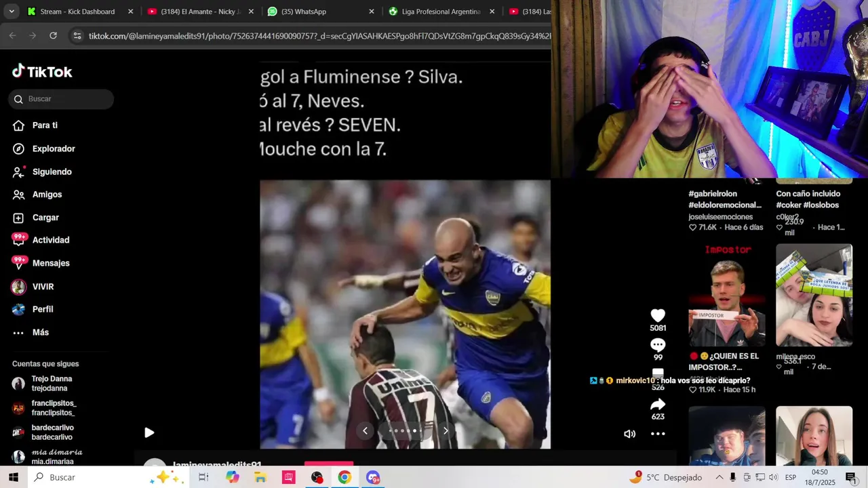Open the Explorador page
The image size is (868, 488).
point(44,149)
